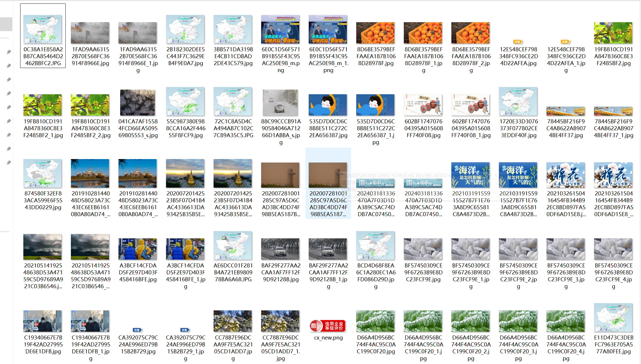Select the blue warning icon file CA392075C79C...15B2B729.jpg
The height and width of the screenshot is (364, 641).
[138, 330]
